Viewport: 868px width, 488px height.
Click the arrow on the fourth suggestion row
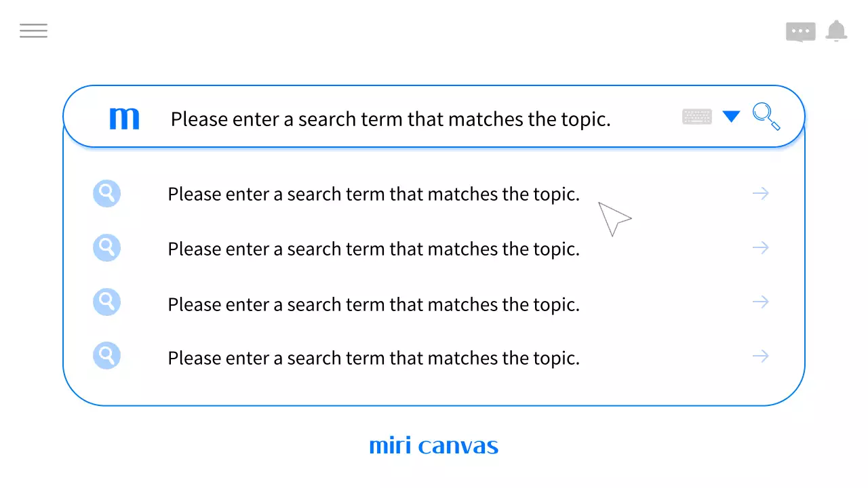click(760, 356)
